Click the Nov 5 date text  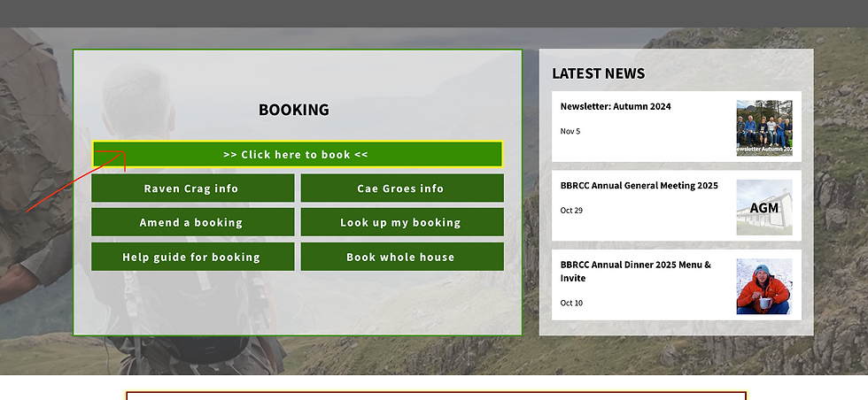(570, 131)
